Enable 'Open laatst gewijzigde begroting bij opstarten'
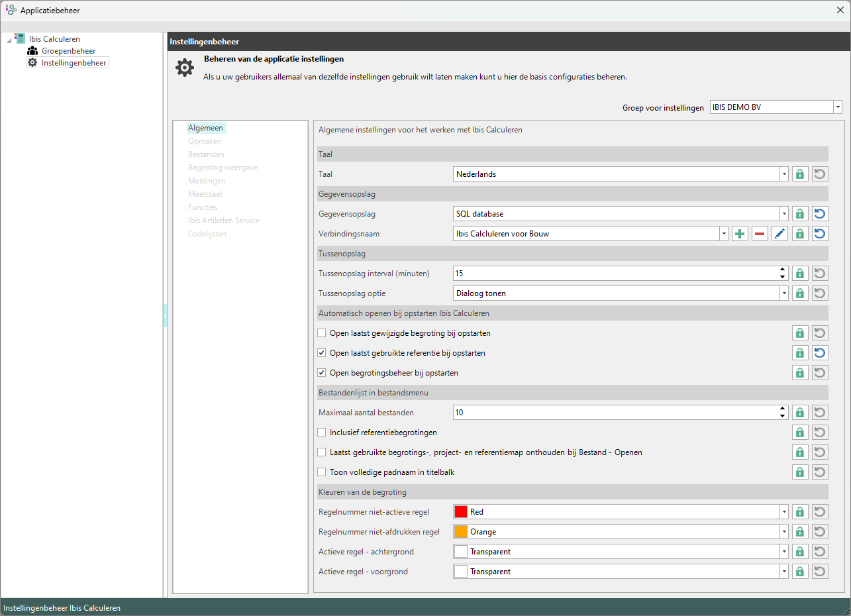Image resolution: width=851 pixels, height=616 pixels. (323, 333)
